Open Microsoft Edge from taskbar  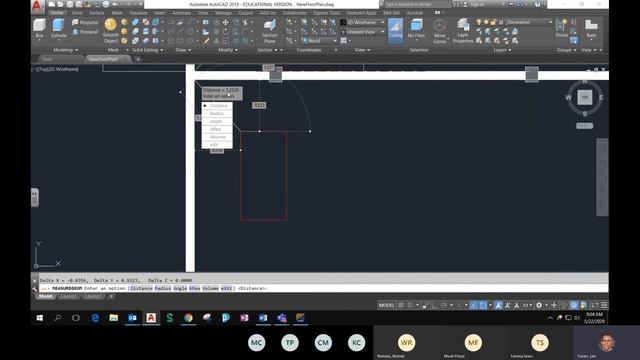pos(95,318)
